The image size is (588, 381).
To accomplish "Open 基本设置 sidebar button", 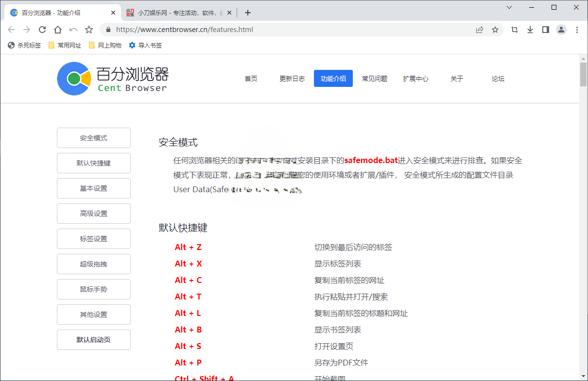I will pyautogui.click(x=94, y=188).
